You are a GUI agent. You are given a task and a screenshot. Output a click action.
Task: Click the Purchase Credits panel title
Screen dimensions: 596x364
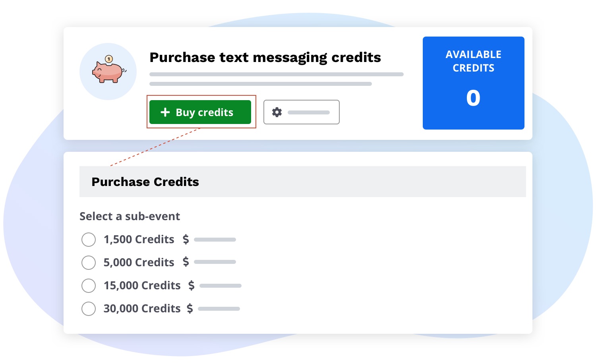click(x=145, y=182)
